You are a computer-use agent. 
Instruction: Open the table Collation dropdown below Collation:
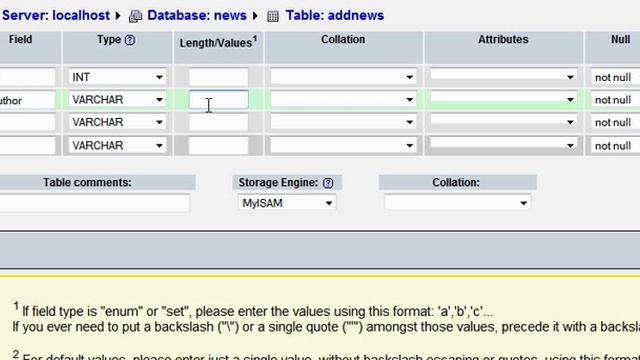(458, 202)
